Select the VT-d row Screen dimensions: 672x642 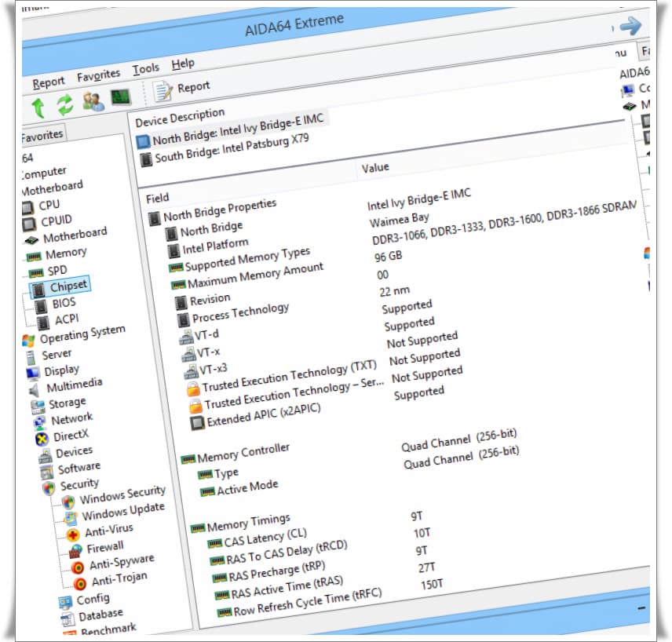pyautogui.click(x=199, y=337)
